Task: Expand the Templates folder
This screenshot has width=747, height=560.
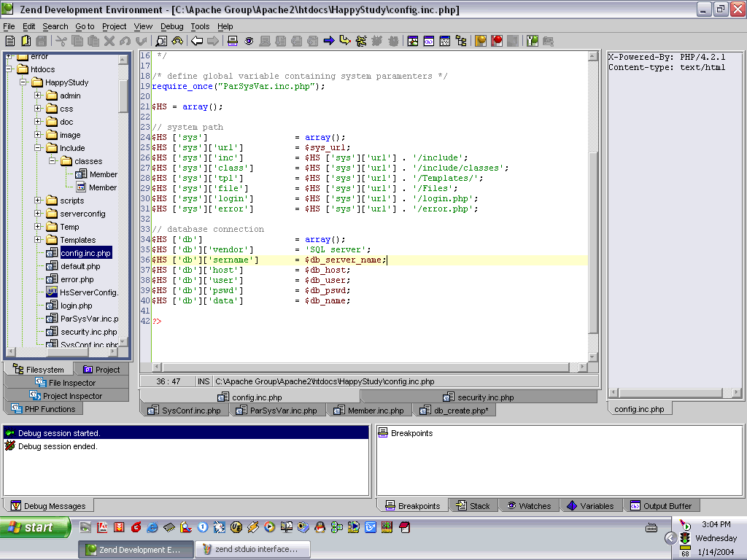Action: pos(38,239)
